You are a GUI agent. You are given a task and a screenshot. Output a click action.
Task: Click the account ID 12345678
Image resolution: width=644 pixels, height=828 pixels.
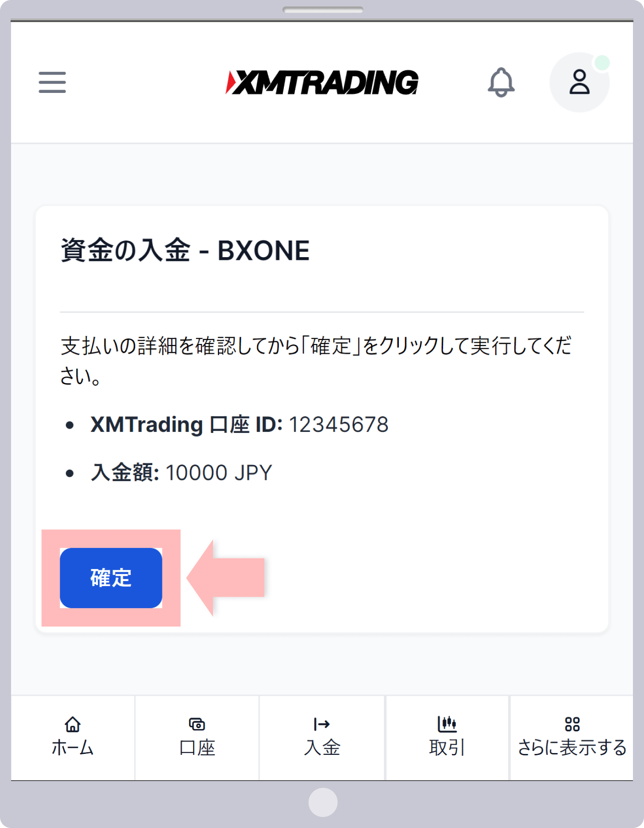pyautogui.click(x=339, y=425)
